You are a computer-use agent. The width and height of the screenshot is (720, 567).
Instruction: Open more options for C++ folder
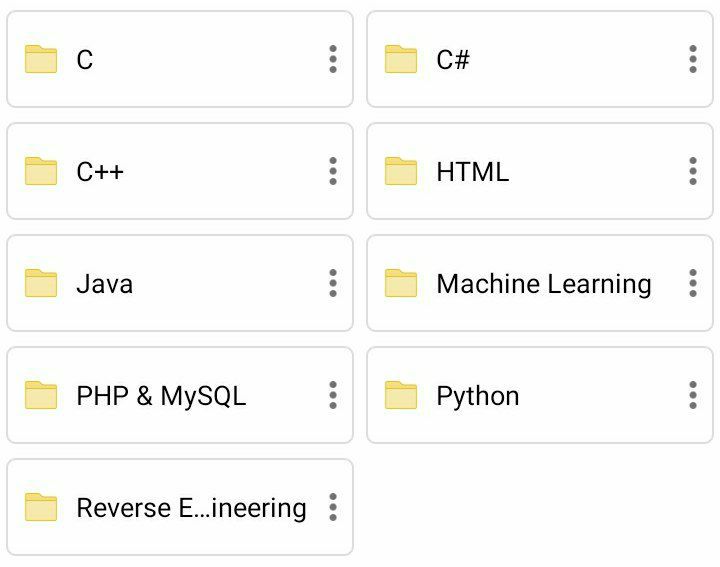pos(333,171)
